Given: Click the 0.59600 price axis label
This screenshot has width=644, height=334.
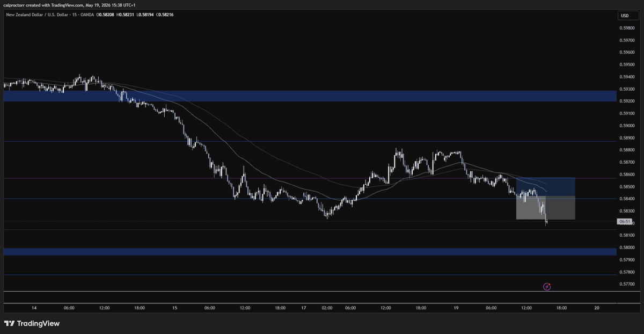Looking at the screenshot, I should (x=628, y=53).
